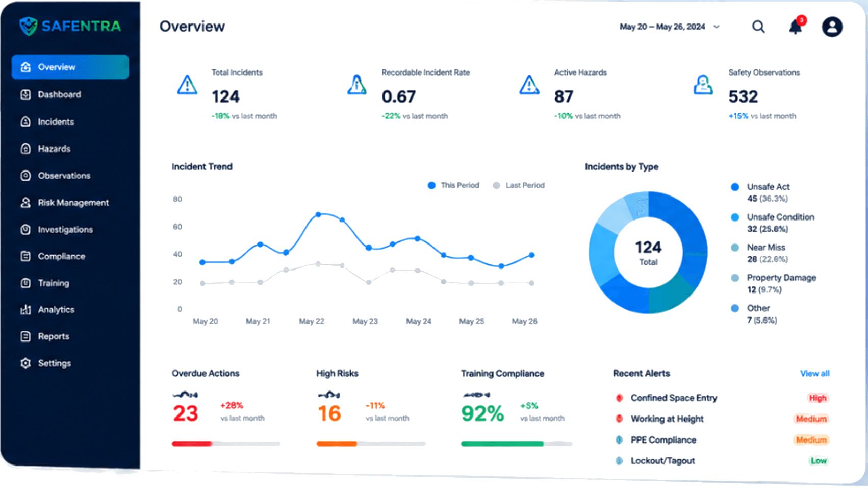
Task: Click View all in Recent Alerts
Action: [814, 373]
